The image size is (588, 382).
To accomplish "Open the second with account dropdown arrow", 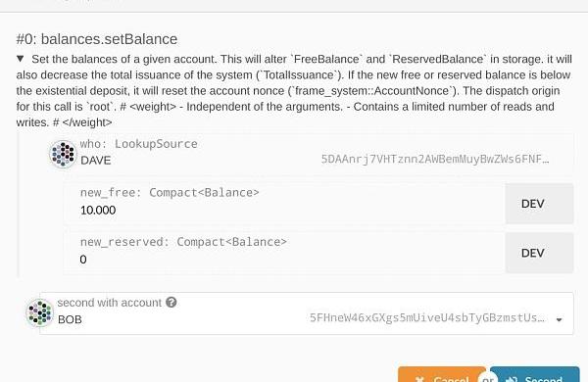I will click(560, 319).
